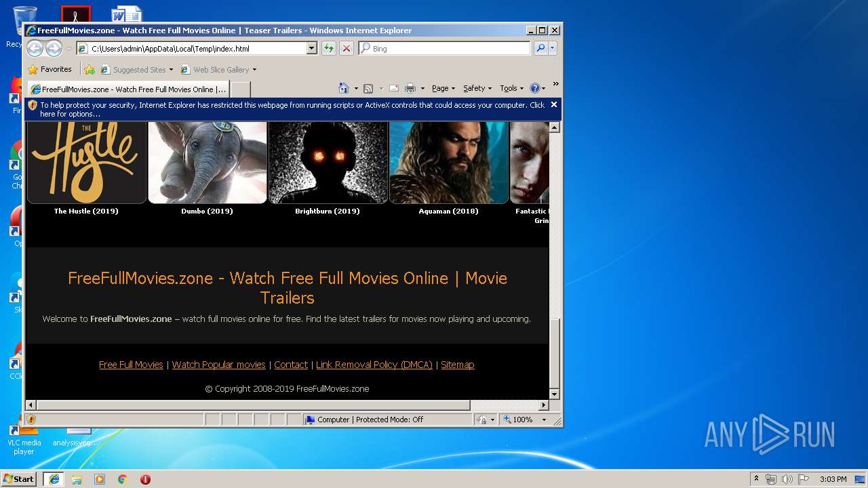Click Internet Explorer taskbar icon
The height and width of the screenshot is (488, 868).
(x=54, y=479)
